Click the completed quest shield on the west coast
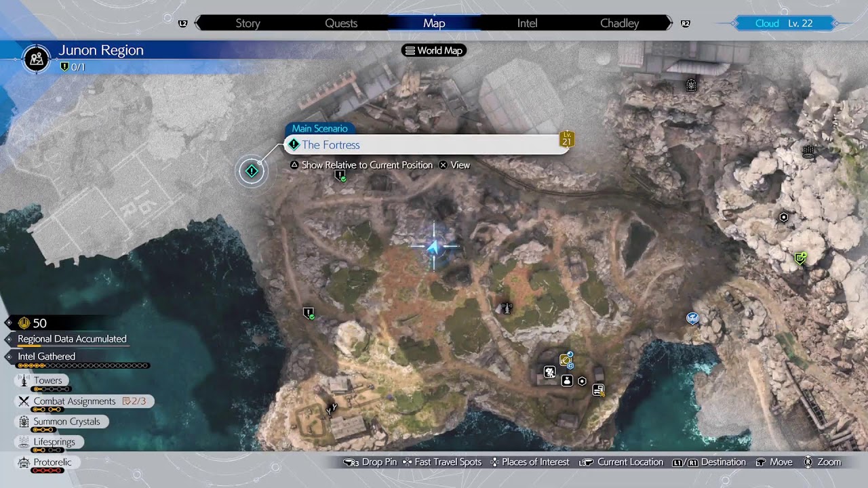 (x=309, y=313)
